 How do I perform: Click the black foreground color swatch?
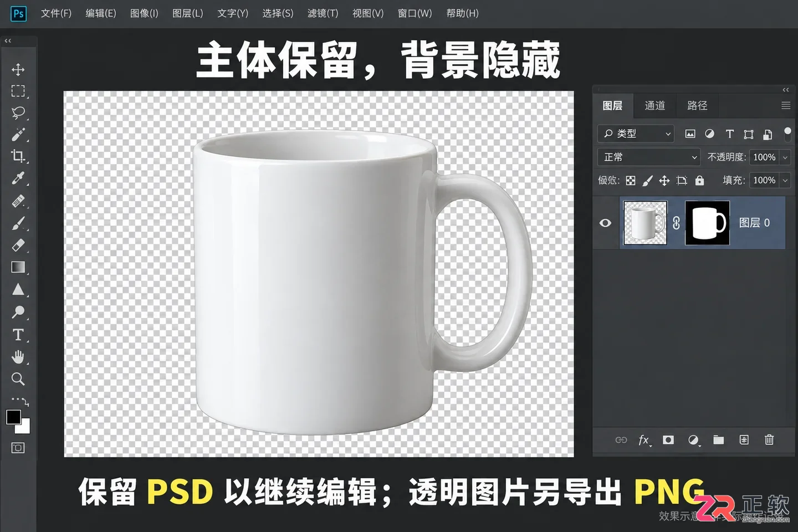coord(13,417)
